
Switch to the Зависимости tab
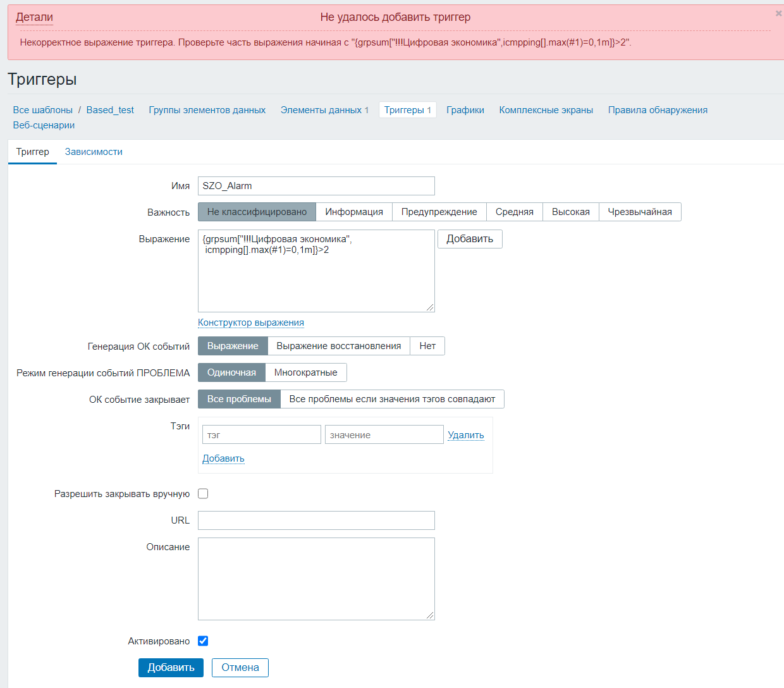click(x=94, y=152)
